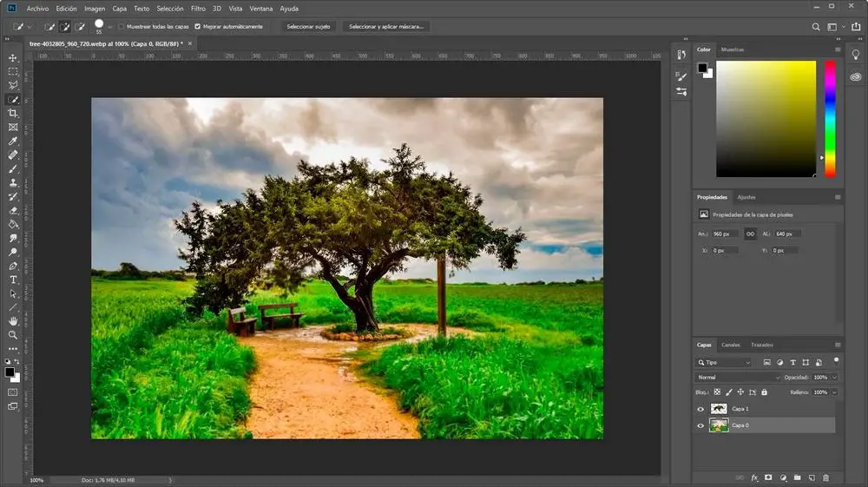The image size is (868, 487).
Task: Click 'Seleccionar y aplicar máscara...' button
Action: pyautogui.click(x=386, y=27)
